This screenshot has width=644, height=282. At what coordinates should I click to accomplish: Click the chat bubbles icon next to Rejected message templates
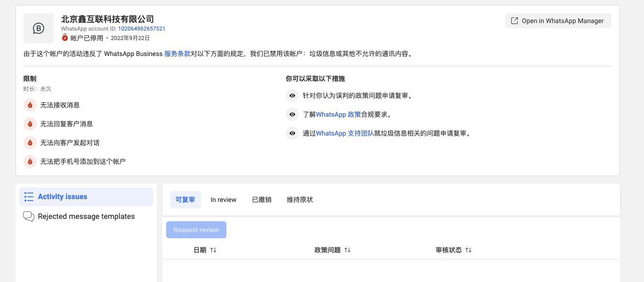pyautogui.click(x=29, y=217)
